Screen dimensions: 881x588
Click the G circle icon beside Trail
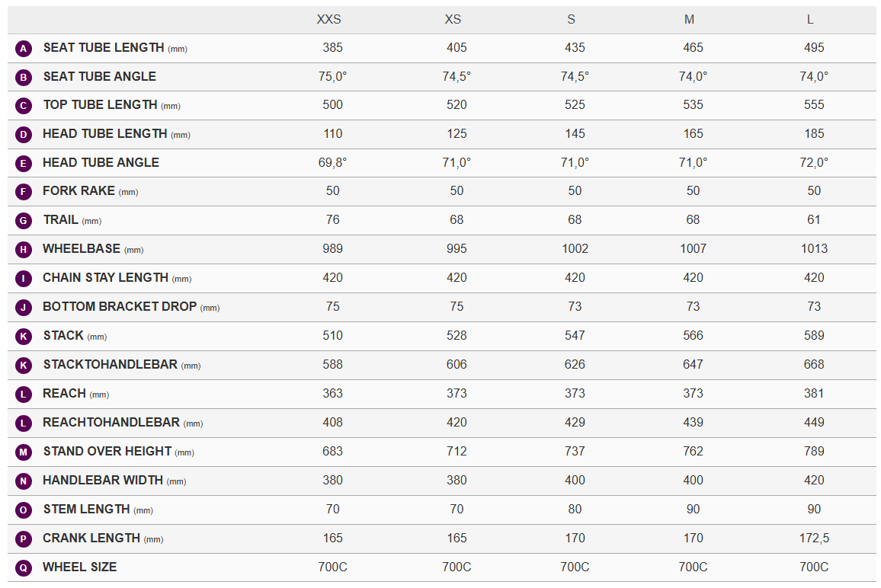(x=24, y=221)
